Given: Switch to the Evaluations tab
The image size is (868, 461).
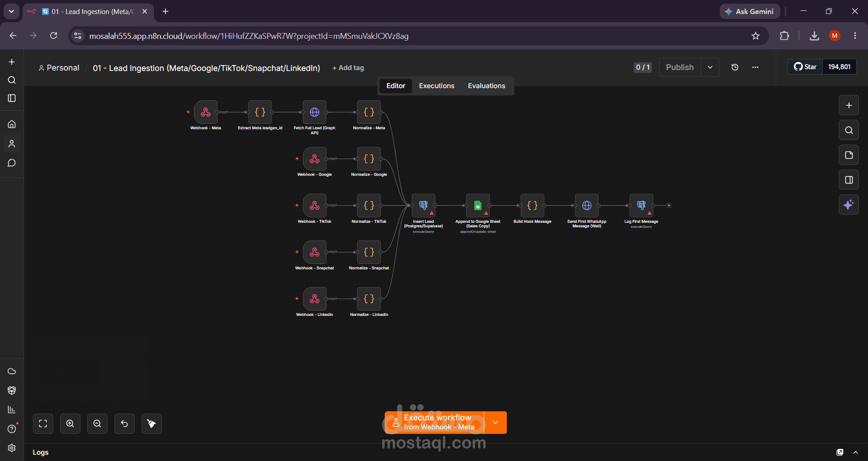Looking at the screenshot, I should pyautogui.click(x=486, y=86).
